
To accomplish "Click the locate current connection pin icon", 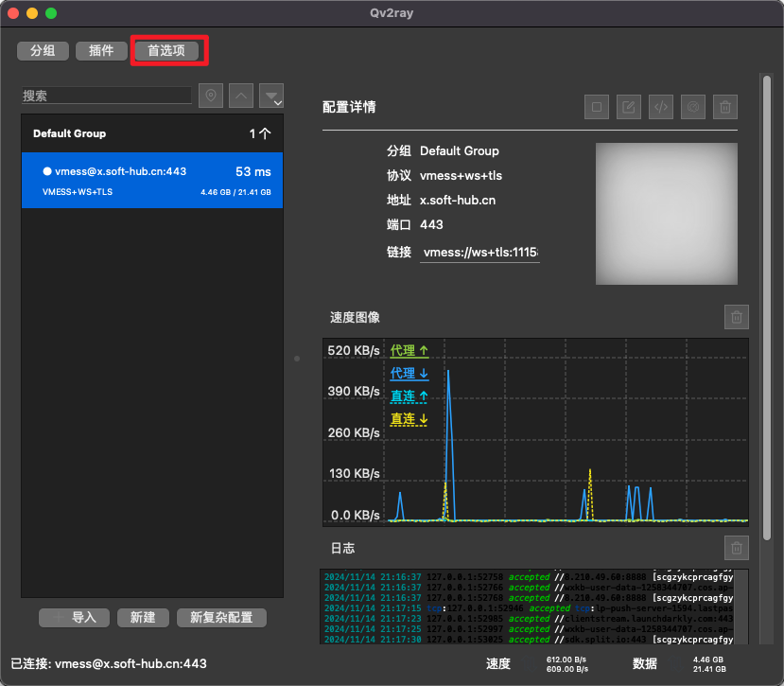I will (x=211, y=96).
